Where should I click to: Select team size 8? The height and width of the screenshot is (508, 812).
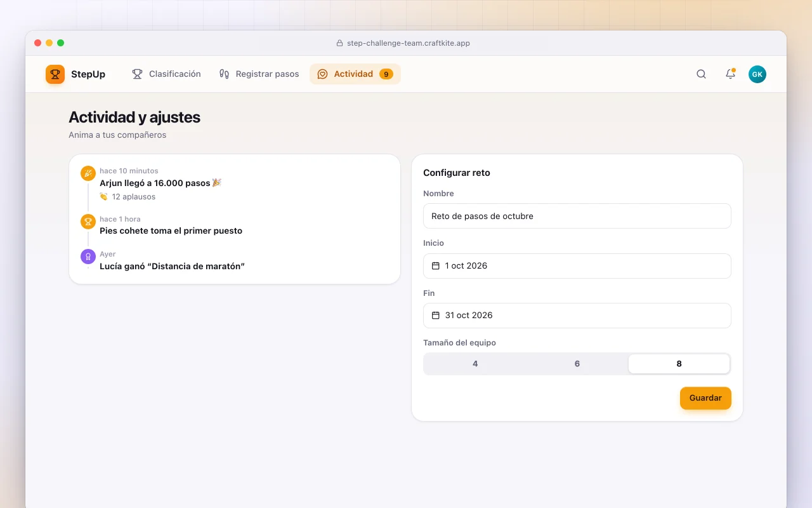pyautogui.click(x=679, y=364)
